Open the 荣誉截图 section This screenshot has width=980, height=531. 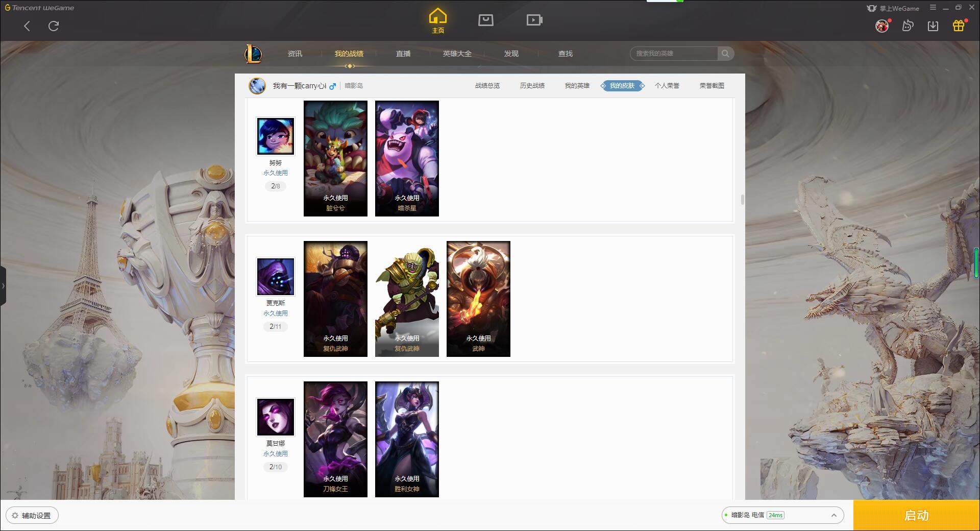712,86
